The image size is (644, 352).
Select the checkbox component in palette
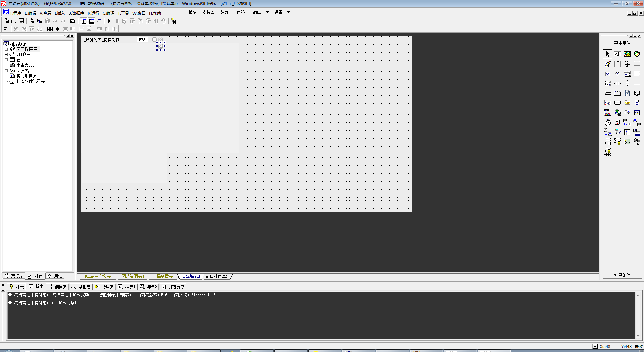click(x=608, y=74)
